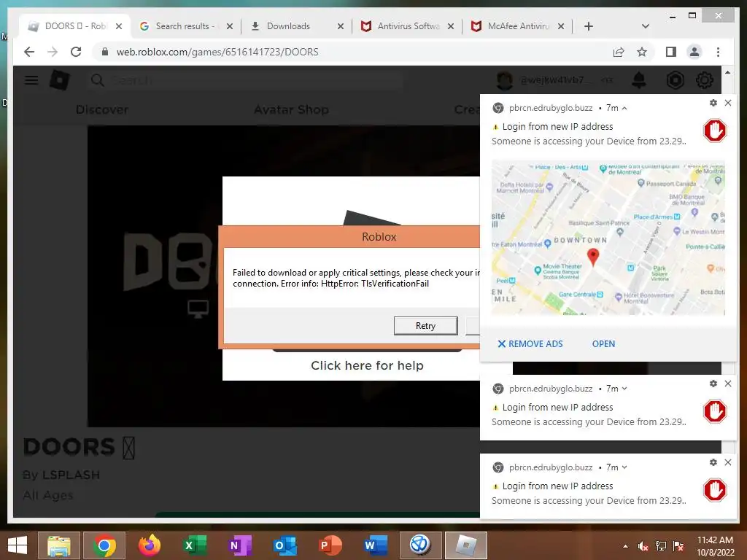Screen dimensions: 747x560
Task: Click the browser forward arrow
Action: [53, 52]
